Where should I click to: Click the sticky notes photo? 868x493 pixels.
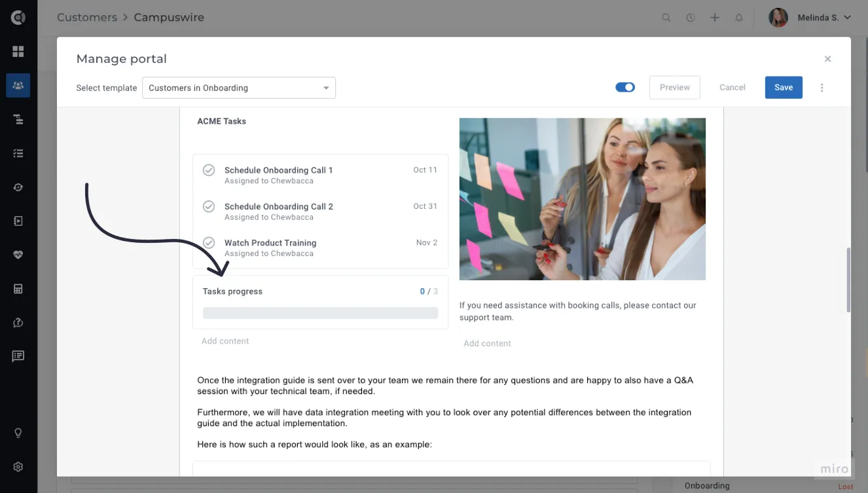pos(583,199)
